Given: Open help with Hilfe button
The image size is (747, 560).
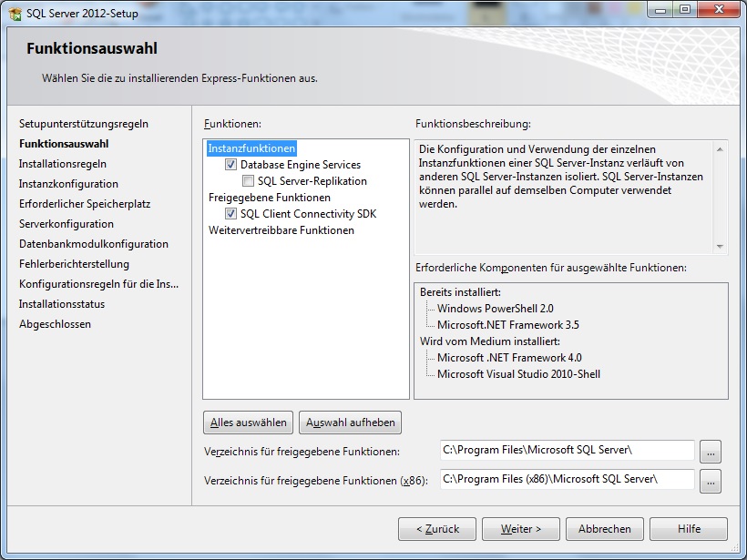Looking at the screenshot, I should pyautogui.click(x=689, y=529).
